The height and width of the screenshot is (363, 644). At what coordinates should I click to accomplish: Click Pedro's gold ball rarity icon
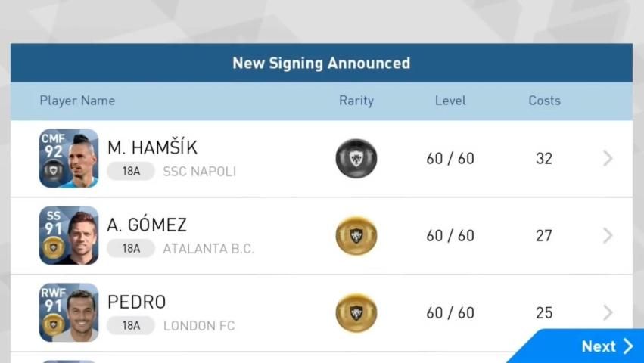tap(356, 313)
